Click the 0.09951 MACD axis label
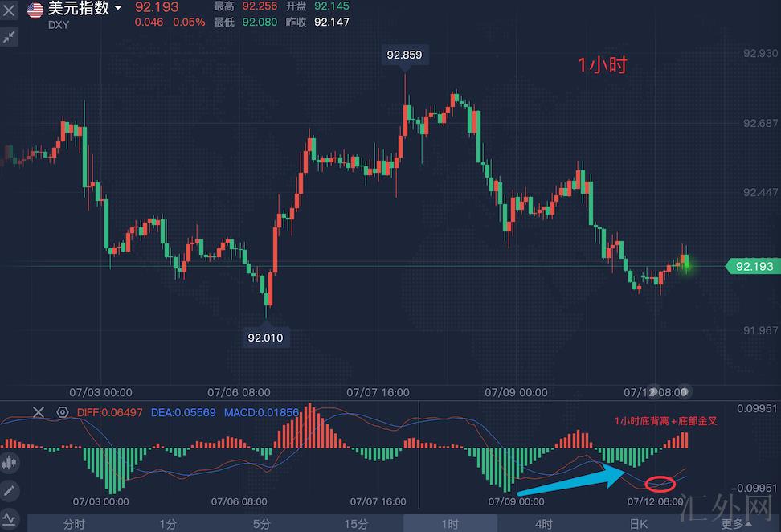The height and width of the screenshot is (532, 781). click(757, 408)
